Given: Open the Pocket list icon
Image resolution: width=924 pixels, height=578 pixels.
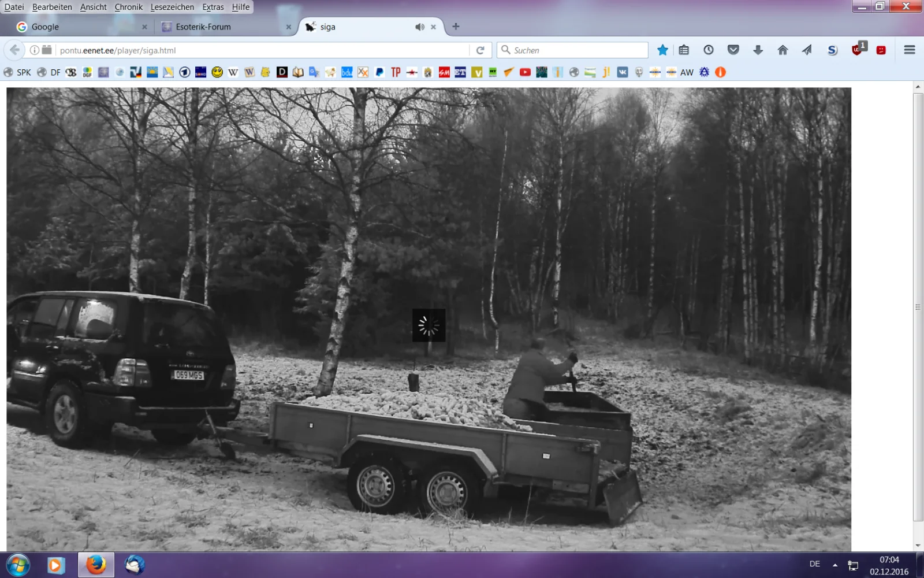Looking at the screenshot, I should coord(733,50).
